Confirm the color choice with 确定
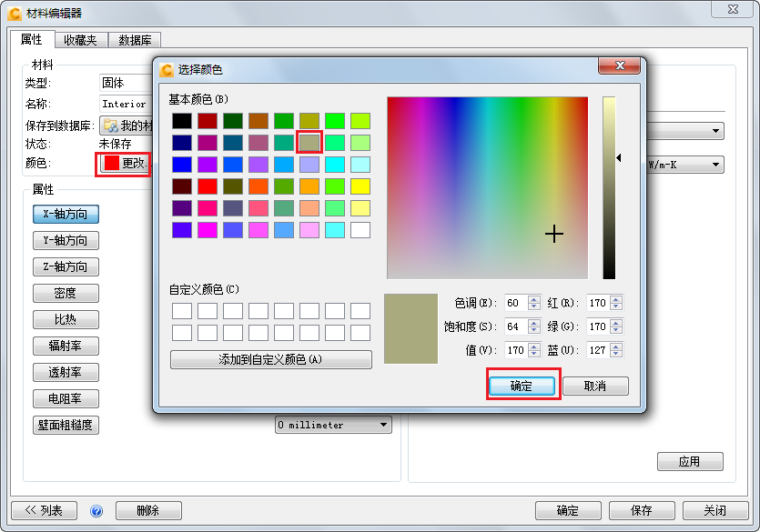The height and width of the screenshot is (532, 760). pos(522,386)
